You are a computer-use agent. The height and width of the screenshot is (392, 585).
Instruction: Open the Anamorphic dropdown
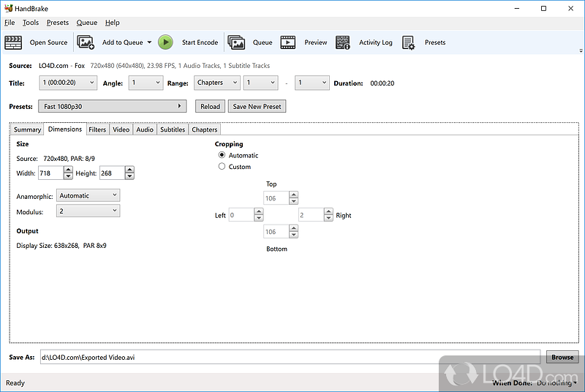click(x=88, y=195)
